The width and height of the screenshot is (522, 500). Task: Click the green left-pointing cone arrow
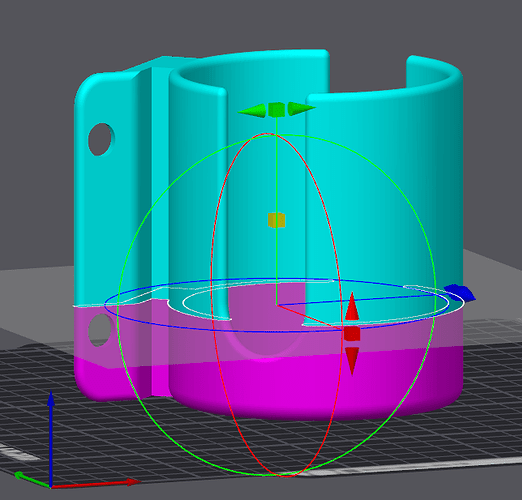252,110
